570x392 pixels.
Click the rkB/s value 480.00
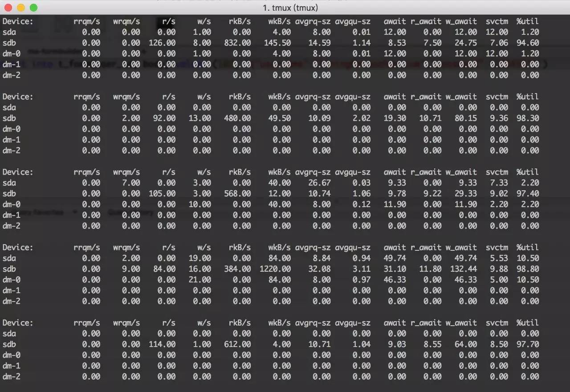[237, 118]
